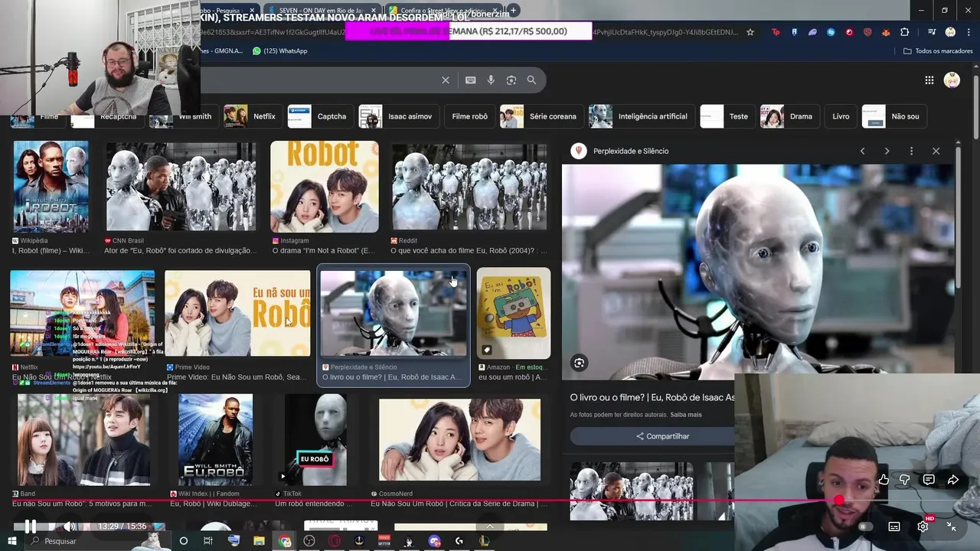Open the preview panel three-dot options
Image resolution: width=980 pixels, height=551 pixels.
[911, 151]
